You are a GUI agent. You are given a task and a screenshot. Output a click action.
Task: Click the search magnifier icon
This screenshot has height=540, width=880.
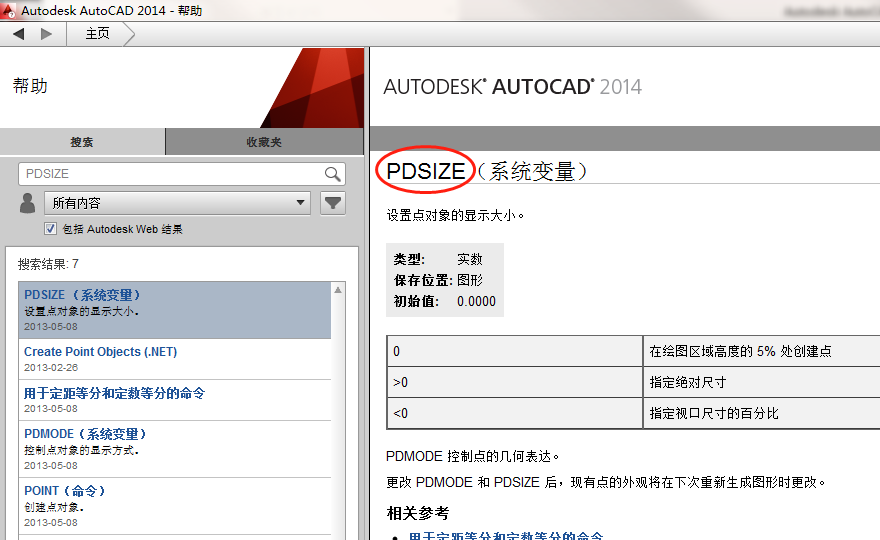tap(332, 174)
